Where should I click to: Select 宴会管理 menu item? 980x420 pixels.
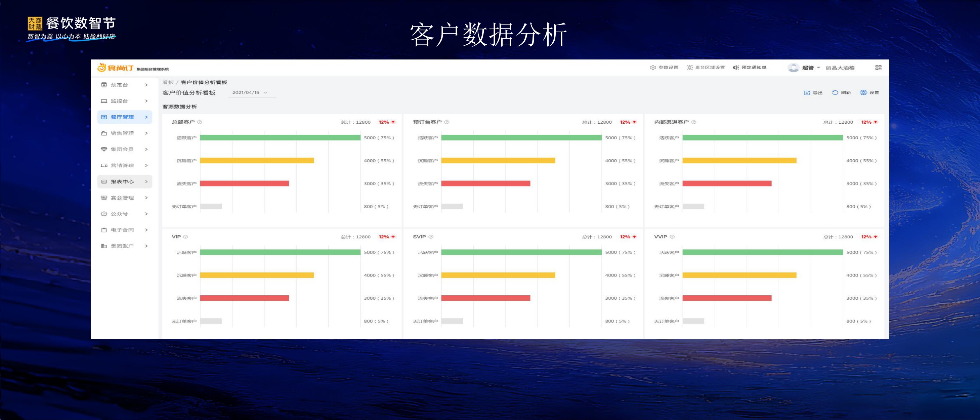pos(125,198)
